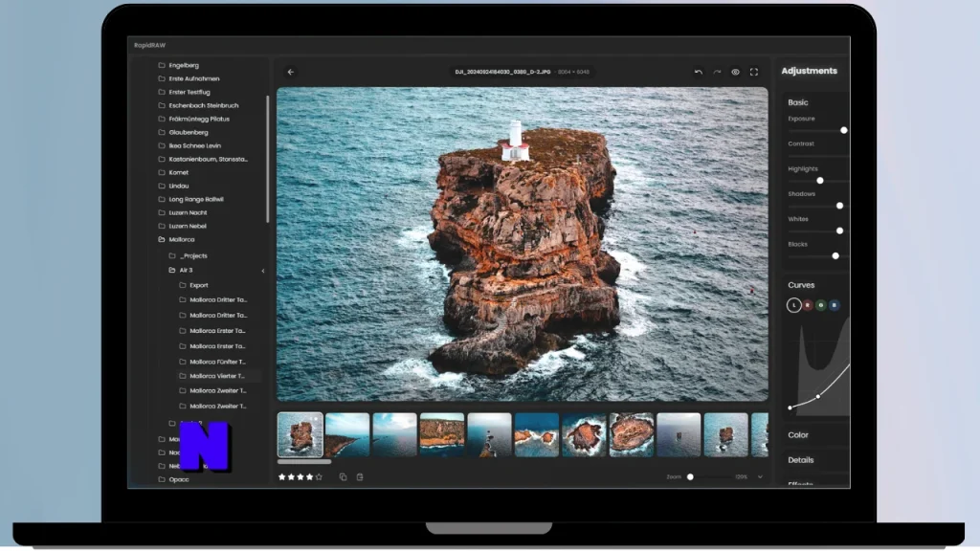Open the Ikea Schnee Levin folder
The width and height of the screenshot is (980, 551).
pyautogui.click(x=194, y=145)
